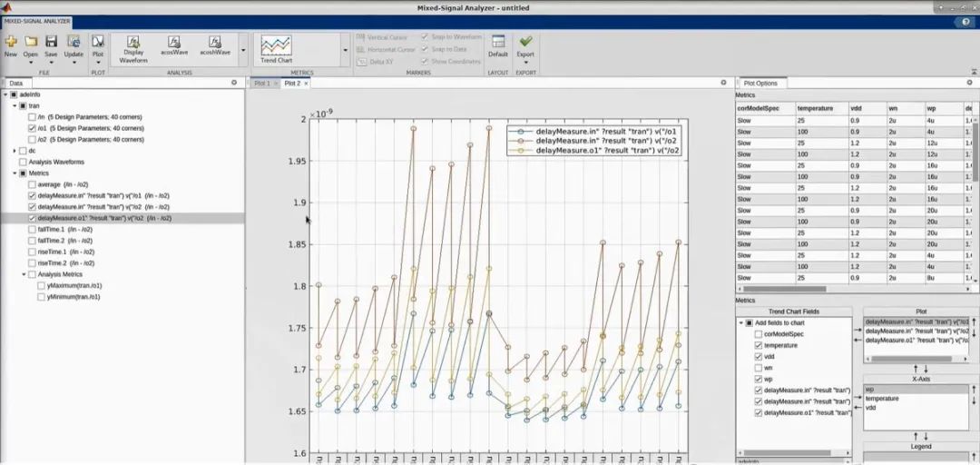The width and height of the screenshot is (980, 465).
Task: Enable corModelSpec trend chart field
Action: [x=758, y=334]
